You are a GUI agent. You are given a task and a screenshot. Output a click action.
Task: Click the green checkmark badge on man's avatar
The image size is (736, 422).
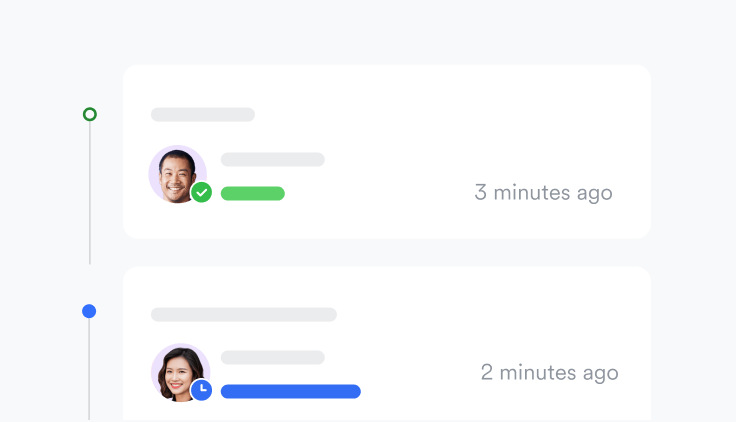pos(202,192)
